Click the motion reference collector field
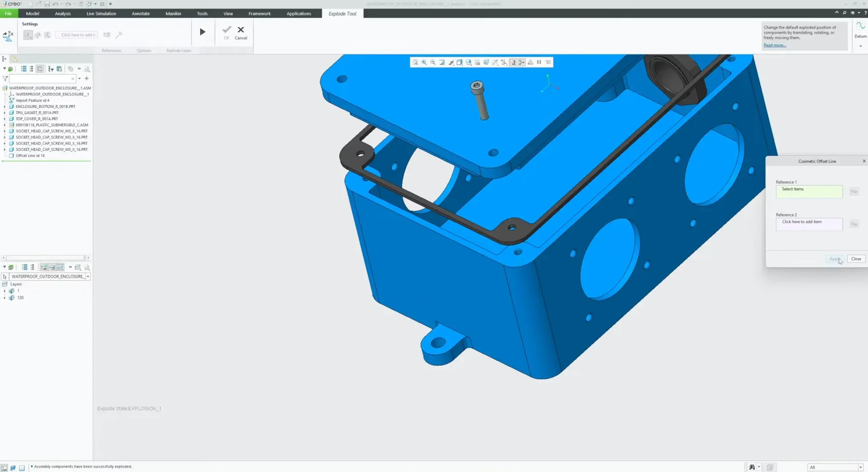868x472 pixels. 77,35
